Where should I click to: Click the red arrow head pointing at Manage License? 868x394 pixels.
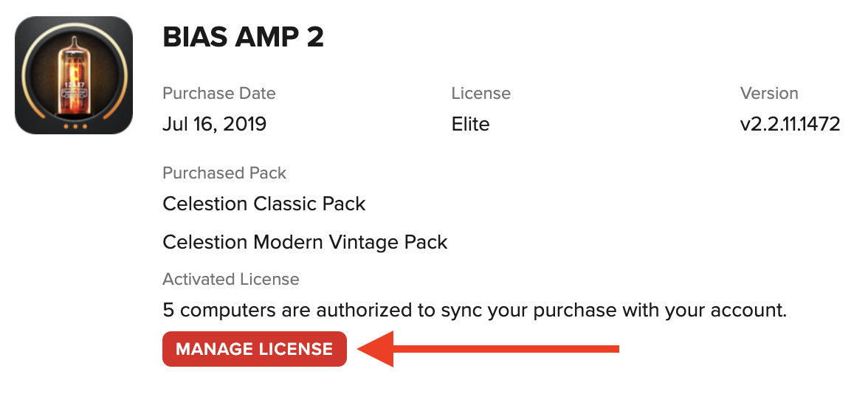click(x=376, y=348)
